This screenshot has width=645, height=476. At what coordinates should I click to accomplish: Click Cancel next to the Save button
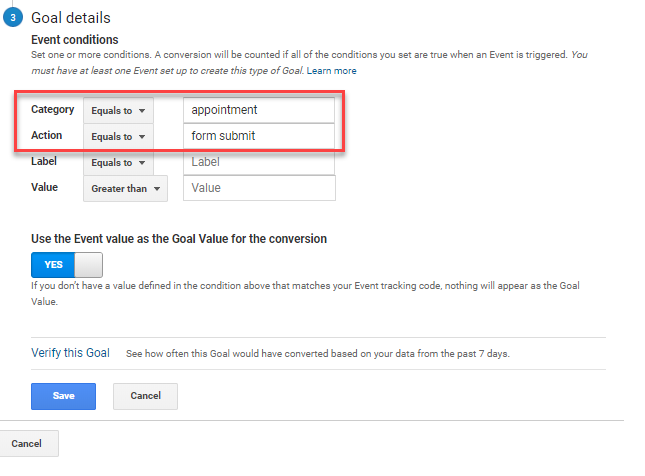click(x=145, y=396)
